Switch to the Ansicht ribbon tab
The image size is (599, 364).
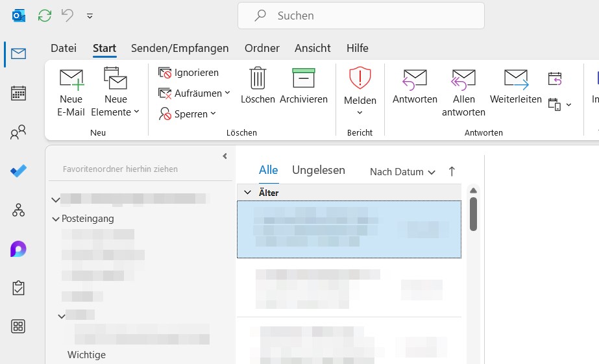313,48
